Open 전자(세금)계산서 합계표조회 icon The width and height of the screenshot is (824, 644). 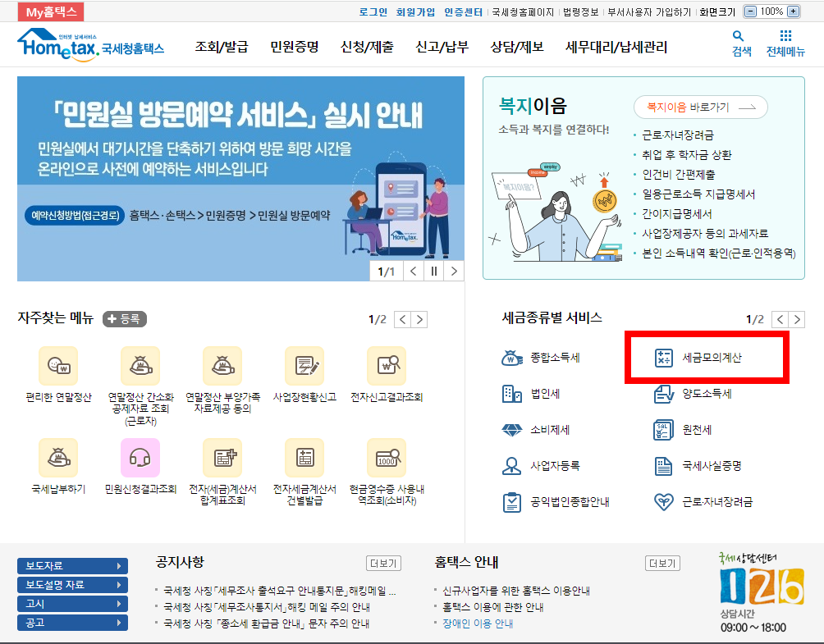pyautogui.click(x=222, y=458)
